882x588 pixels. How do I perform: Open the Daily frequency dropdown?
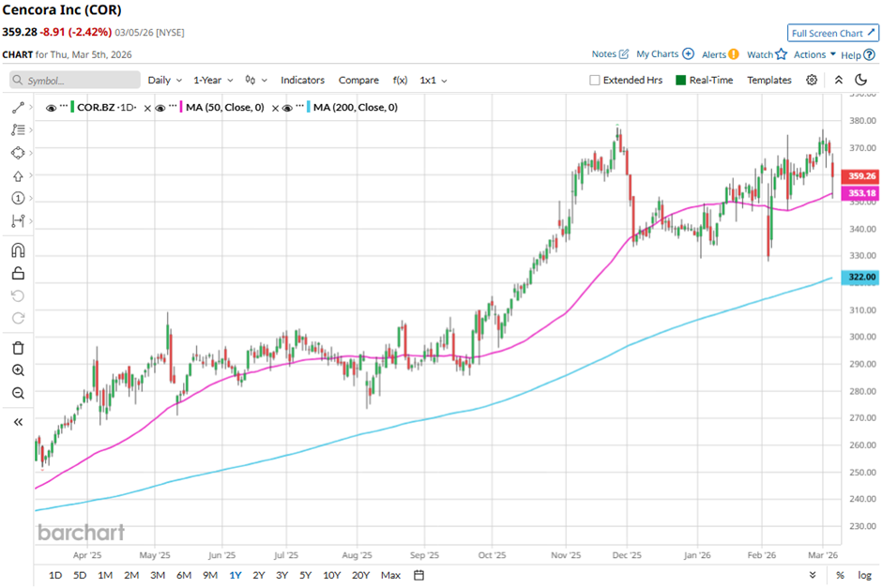164,81
